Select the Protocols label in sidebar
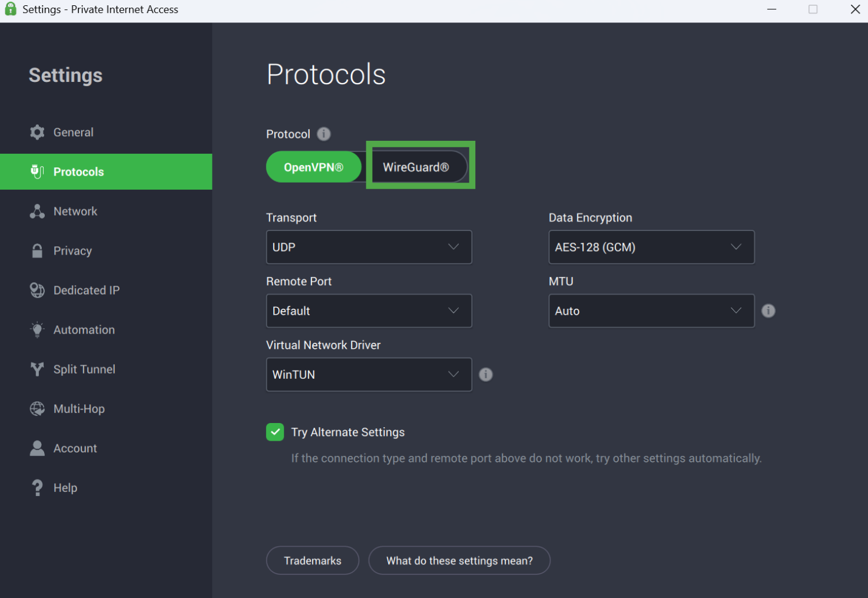Screen dimensions: 868x598 [x=78, y=171]
